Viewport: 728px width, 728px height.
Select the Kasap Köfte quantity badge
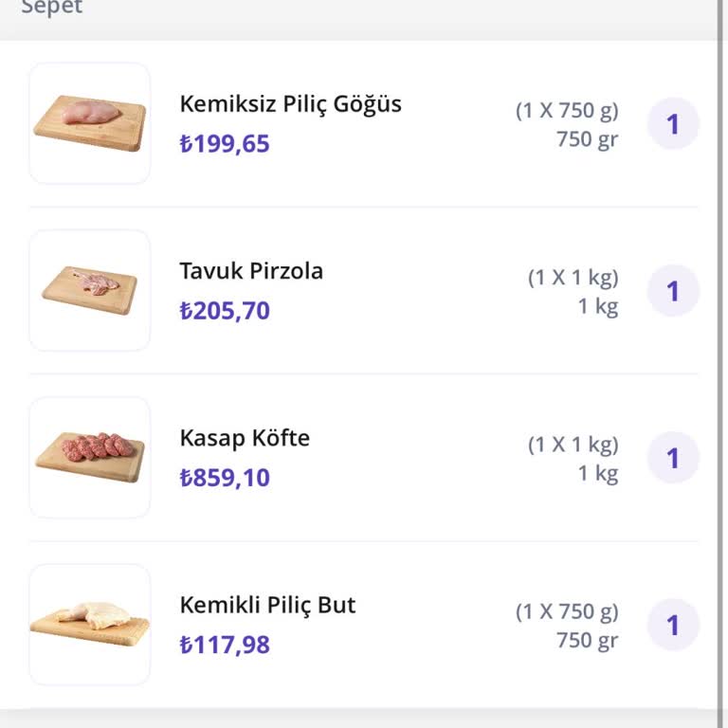(673, 458)
